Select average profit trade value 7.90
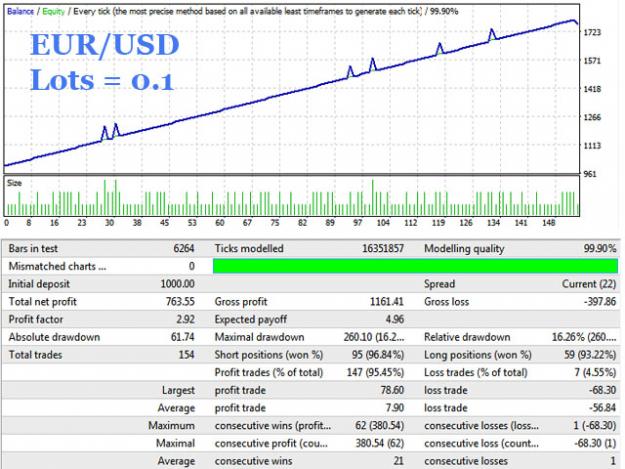The image size is (625, 469). (x=395, y=408)
